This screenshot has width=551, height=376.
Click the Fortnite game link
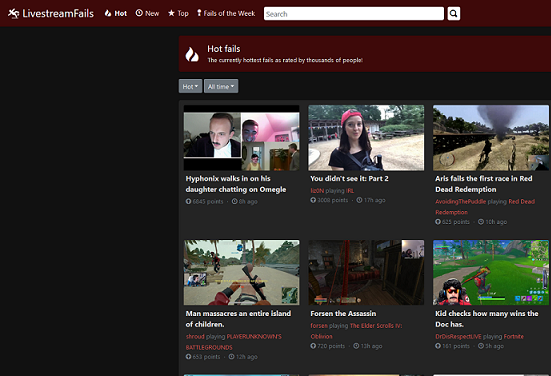pos(514,336)
